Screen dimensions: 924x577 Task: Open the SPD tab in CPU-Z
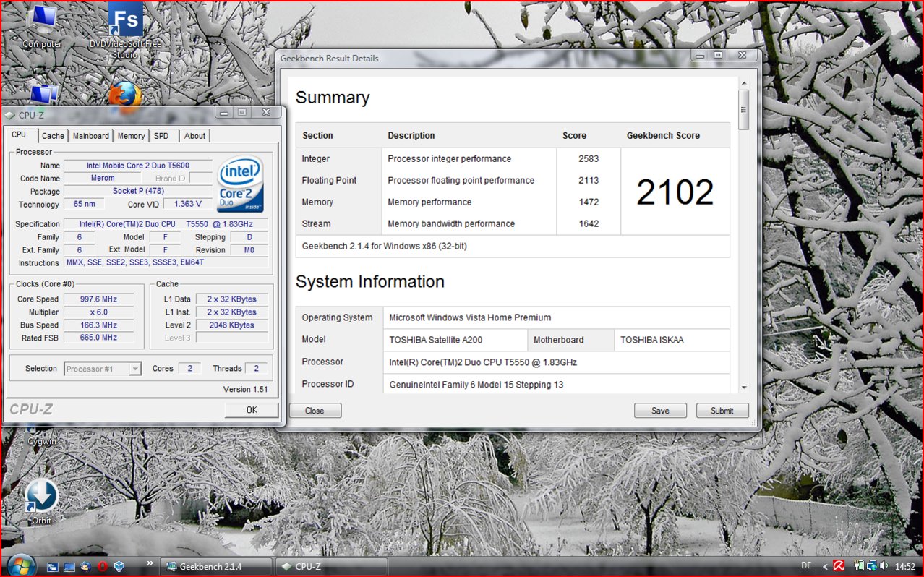[x=161, y=136]
